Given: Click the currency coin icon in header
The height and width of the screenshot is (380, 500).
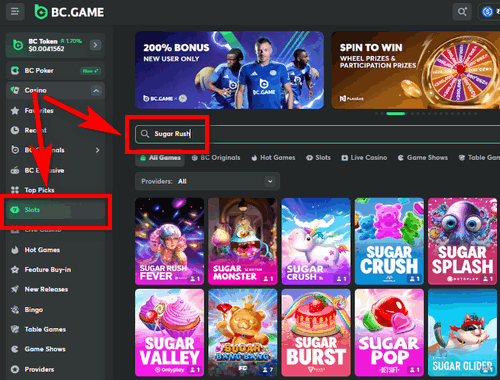Looking at the screenshot, I should tap(488, 12).
